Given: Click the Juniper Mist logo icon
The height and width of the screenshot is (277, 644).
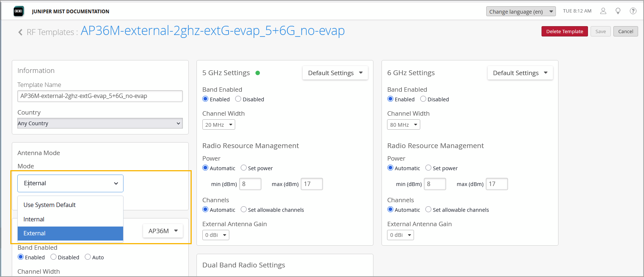Looking at the screenshot, I should click(18, 11).
